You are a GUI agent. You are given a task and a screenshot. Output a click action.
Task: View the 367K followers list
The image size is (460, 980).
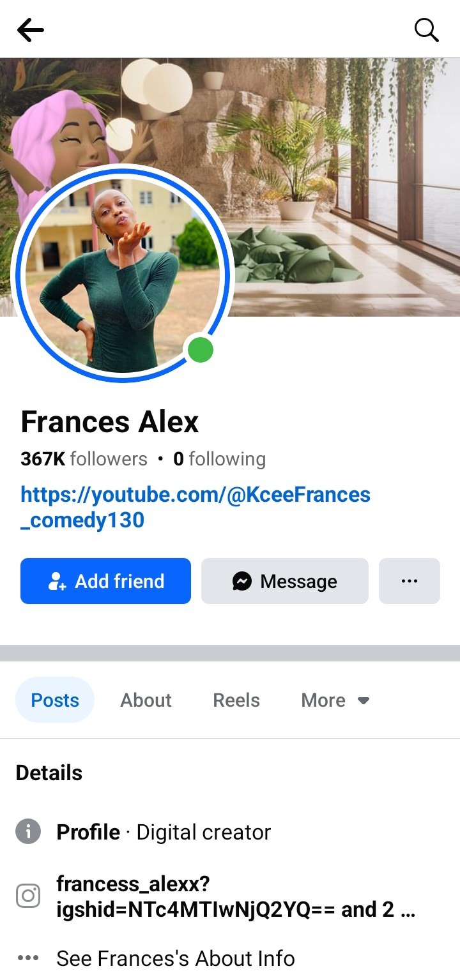tap(84, 459)
